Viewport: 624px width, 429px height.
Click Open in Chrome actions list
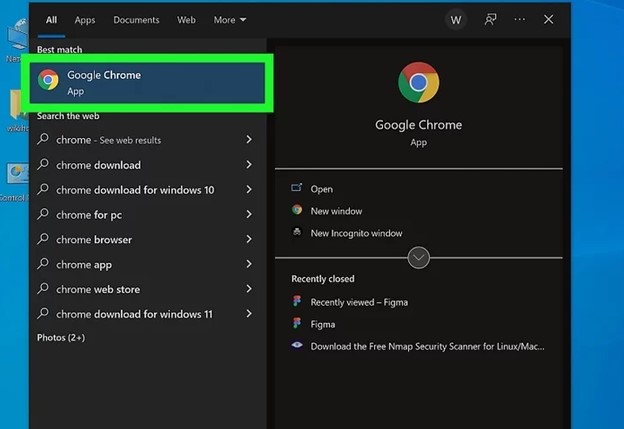tap(321, 189)
